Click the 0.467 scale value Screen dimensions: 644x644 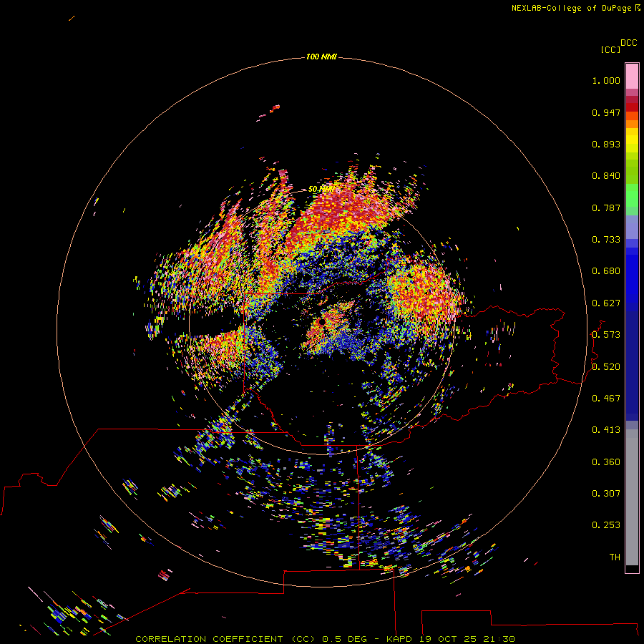point(606,399)
